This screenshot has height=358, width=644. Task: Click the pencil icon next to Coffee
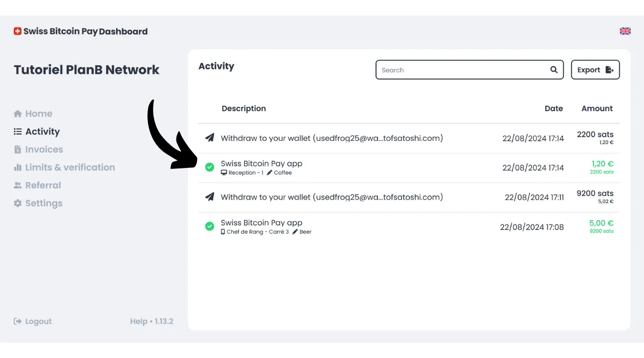(269, 172)
